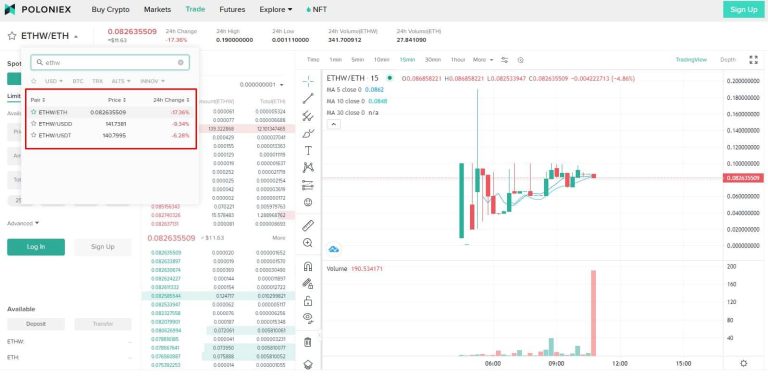
Task: Select the brush drawing tool
Action: pos(308,133)
